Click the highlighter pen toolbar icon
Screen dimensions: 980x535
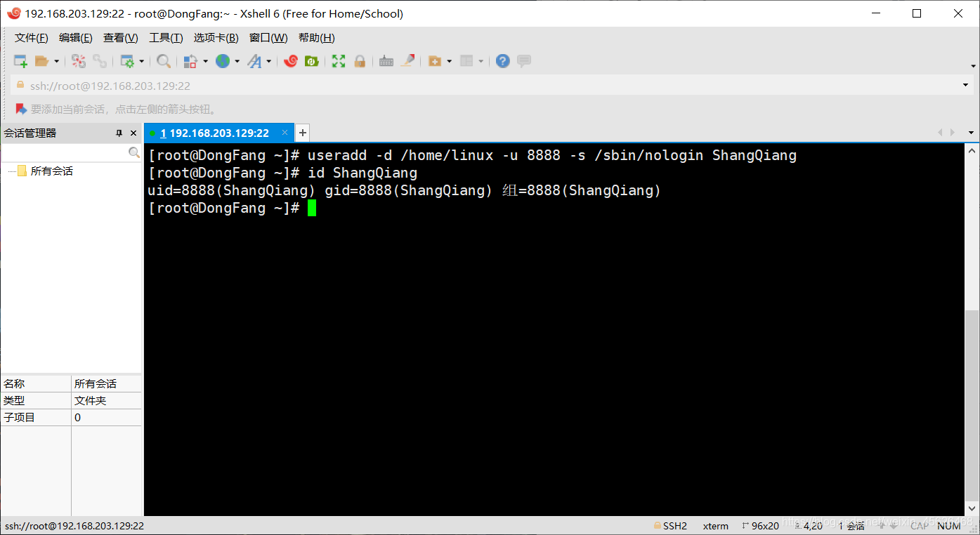(x=407, y=61)
